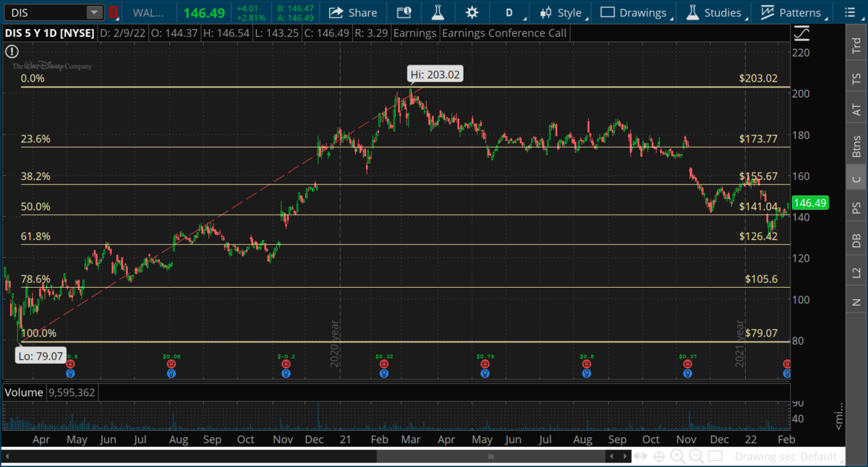The width and height of the screenshot is (868, 467).
Task: Click blue earnings lightbulb under $0.32
Action: tap(384, 374)
